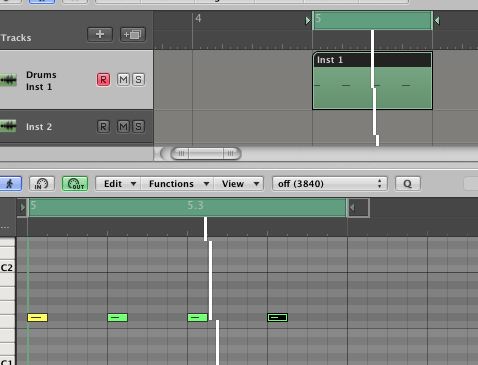The height and width of the screenshot is (365, 478).
Task: Mute the Drums Inst 1 track
Action: click(x=123, y=80)
